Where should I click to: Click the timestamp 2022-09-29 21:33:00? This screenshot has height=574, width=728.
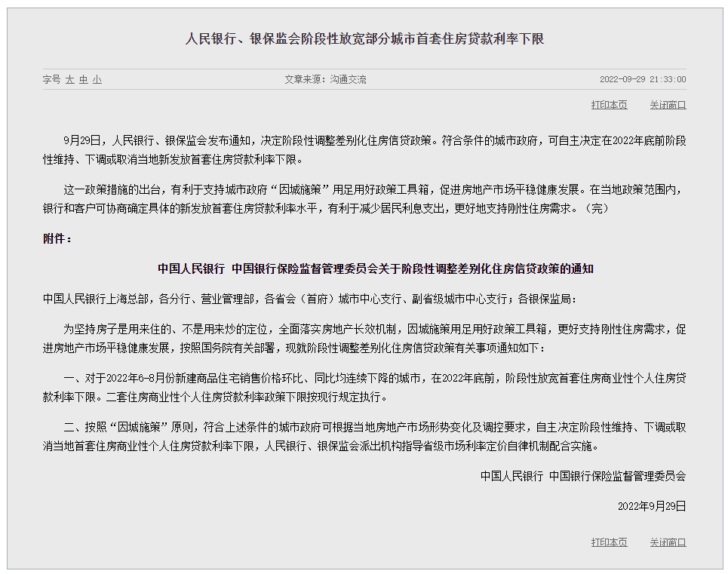(x=643, y=79)
